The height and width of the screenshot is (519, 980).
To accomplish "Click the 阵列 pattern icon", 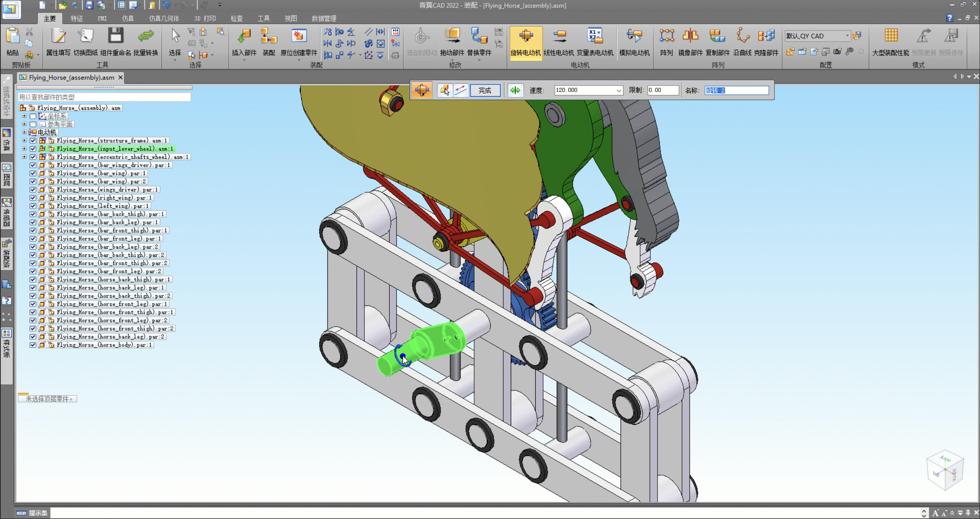I will pos(667,42).
